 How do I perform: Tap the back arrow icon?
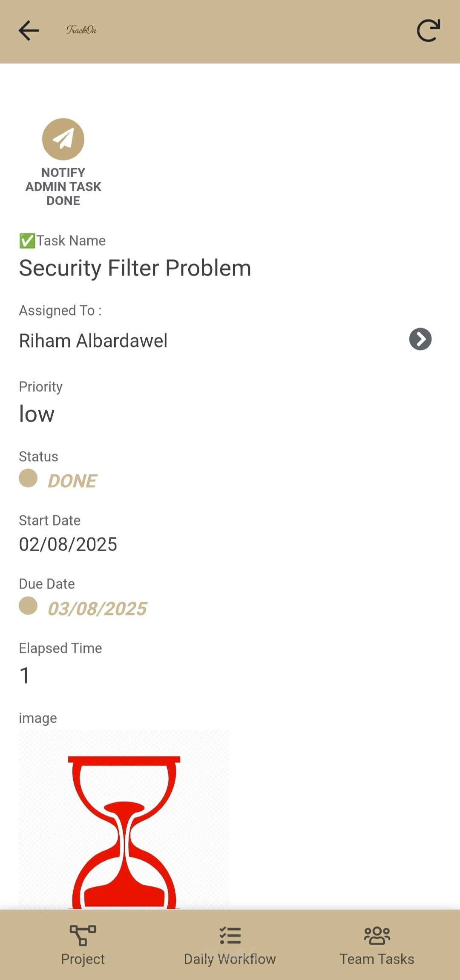[x=29, y=31]
